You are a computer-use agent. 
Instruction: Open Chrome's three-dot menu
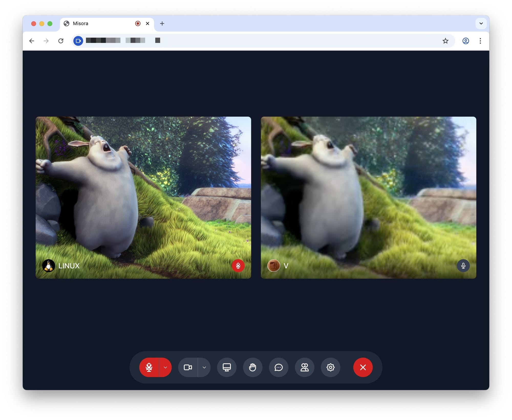(x=480, y=41)
